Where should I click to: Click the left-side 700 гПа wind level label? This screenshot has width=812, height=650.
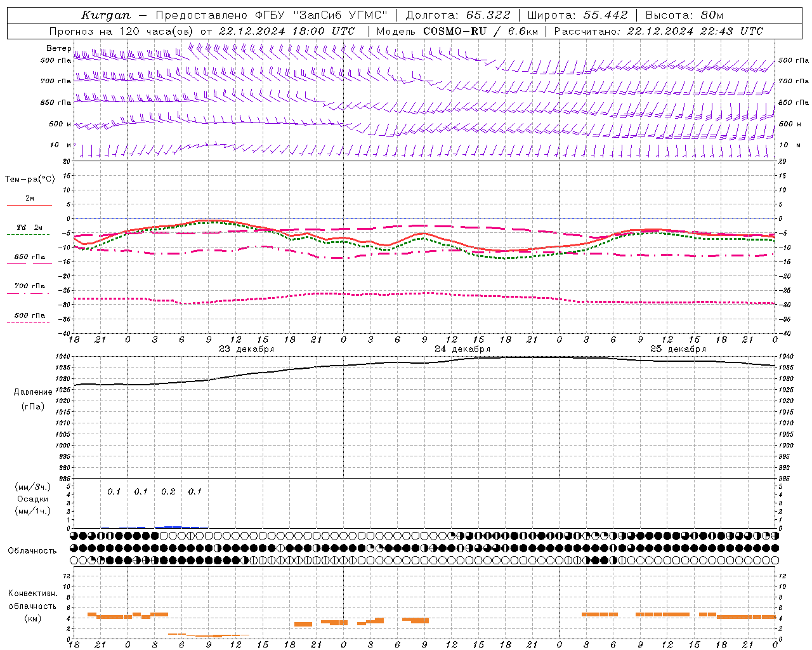56,82
